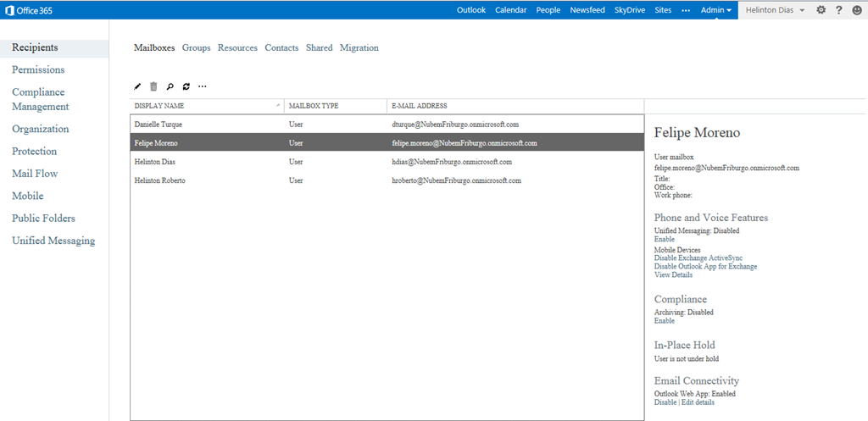Open the Helinton Dias account dropdown
The image size is (868, 421).
tap(775, 10)
